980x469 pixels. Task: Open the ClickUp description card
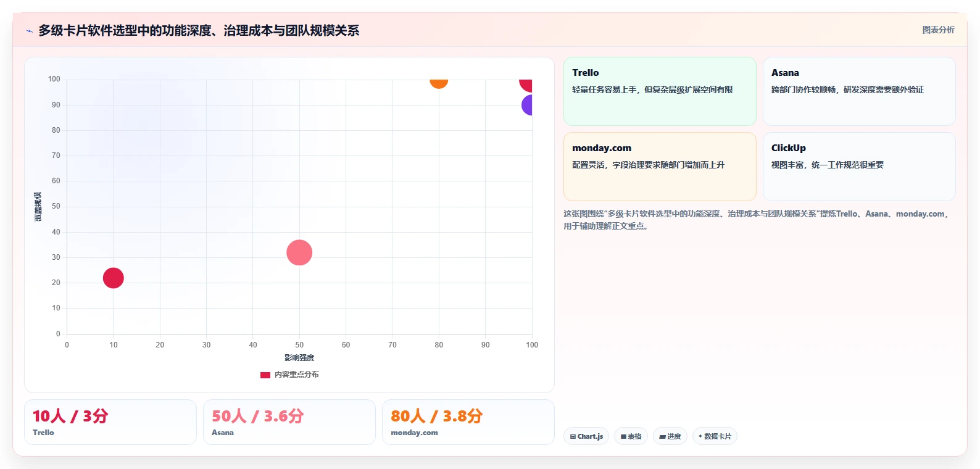[x=859, y=167]
